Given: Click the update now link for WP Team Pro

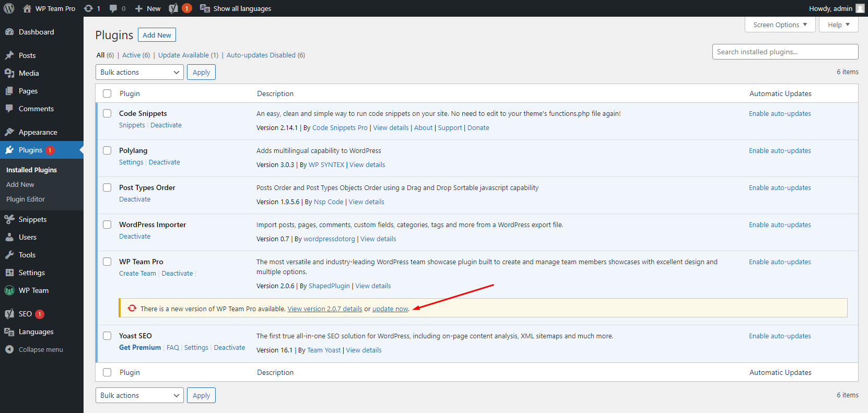Looking at the screenshot, I should (x=390, y=309).
